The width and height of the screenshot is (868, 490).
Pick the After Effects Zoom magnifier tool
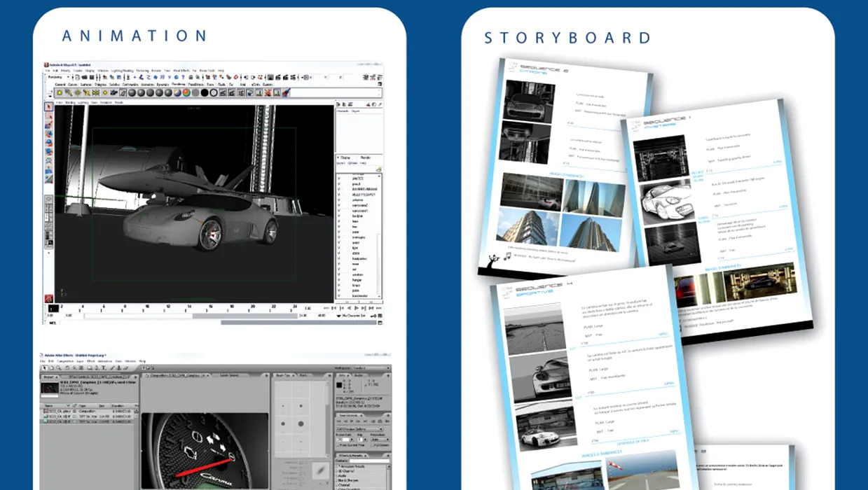59,367
